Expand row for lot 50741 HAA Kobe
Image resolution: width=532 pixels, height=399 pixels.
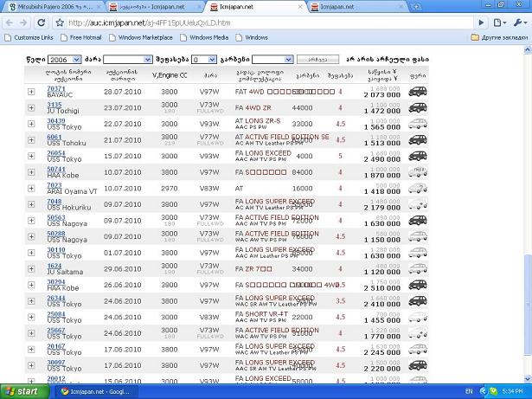[x=31, y=172]
